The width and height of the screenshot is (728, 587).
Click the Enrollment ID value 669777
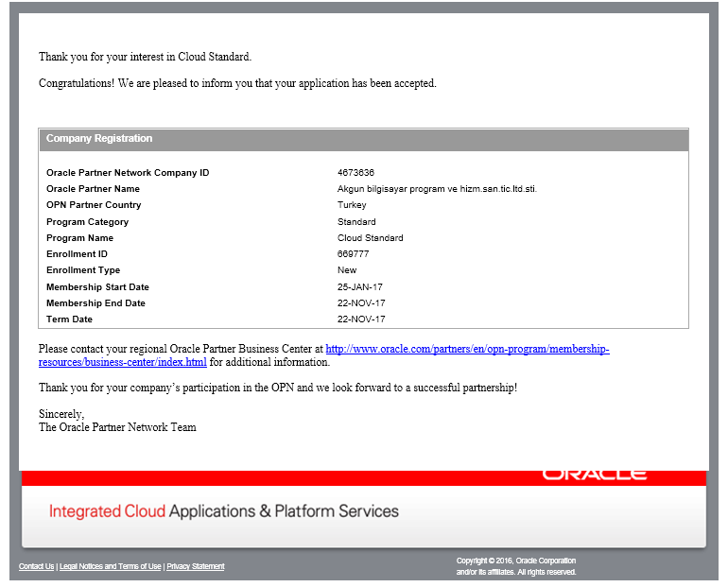(353, 254)
